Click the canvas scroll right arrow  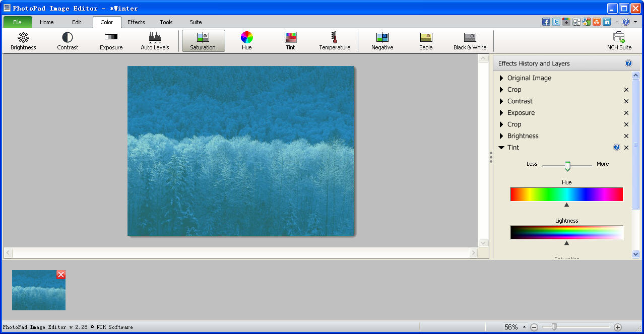pos(473,253)
